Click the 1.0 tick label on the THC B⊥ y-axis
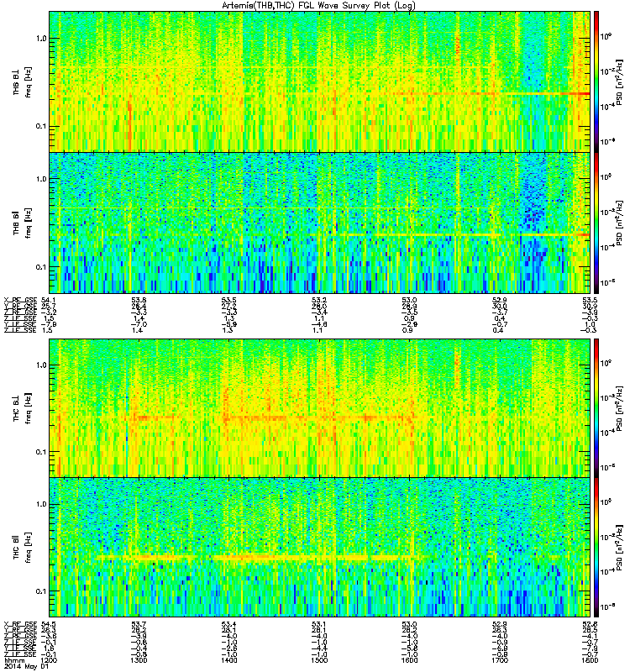The width and height of the screenshot is (630, 672). coord(41,365)
